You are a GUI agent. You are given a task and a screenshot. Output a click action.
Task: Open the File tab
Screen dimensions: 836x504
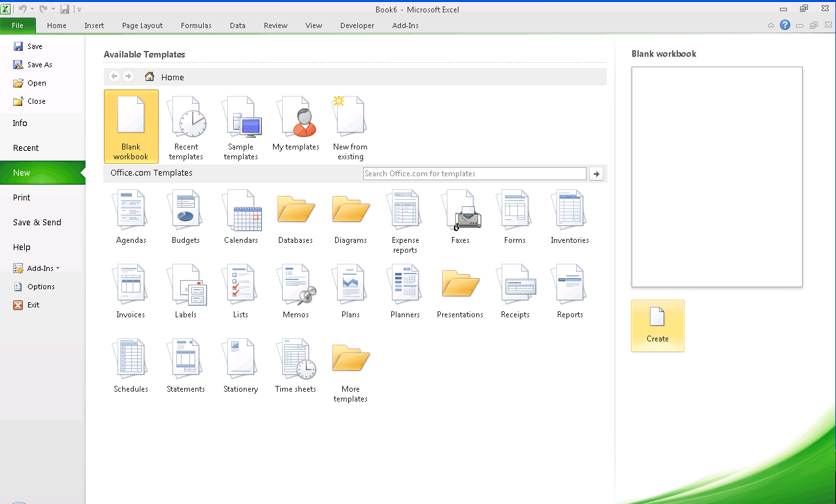coord(18,25)
